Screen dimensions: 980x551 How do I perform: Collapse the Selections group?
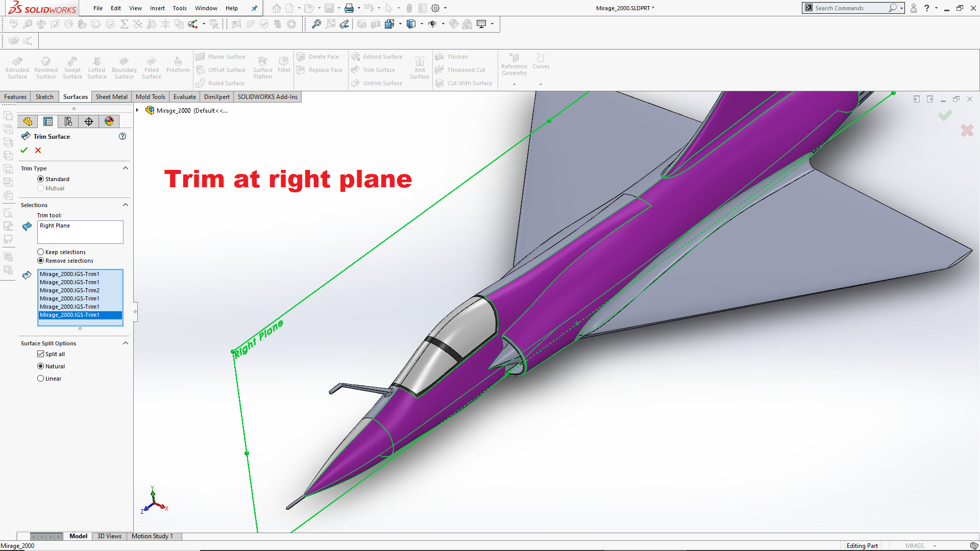click(x=125, y=205)
